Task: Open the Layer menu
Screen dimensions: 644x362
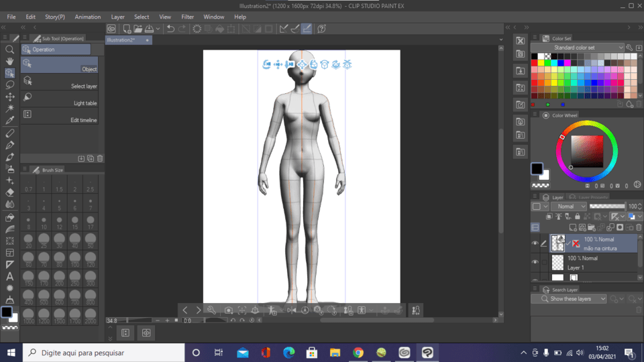Action: click(x=117, y=17)
